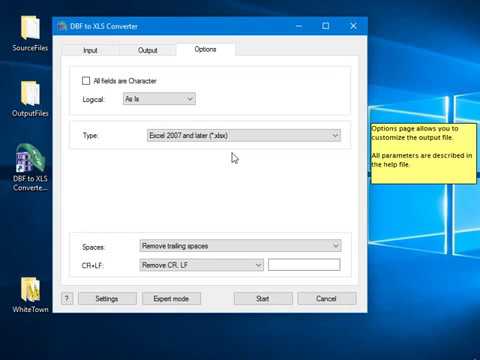Click the Settings button
This screenshot has height=360, width=480.
(107, 299)
